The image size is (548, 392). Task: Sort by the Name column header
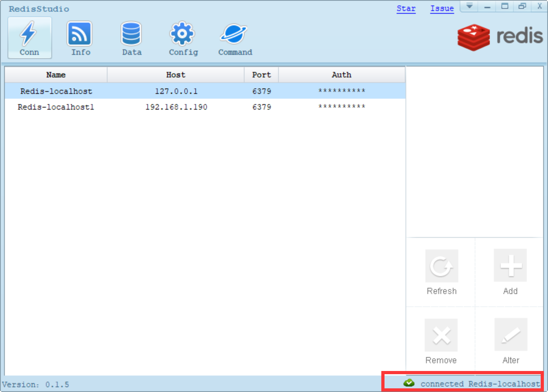[x=56, y=74]
